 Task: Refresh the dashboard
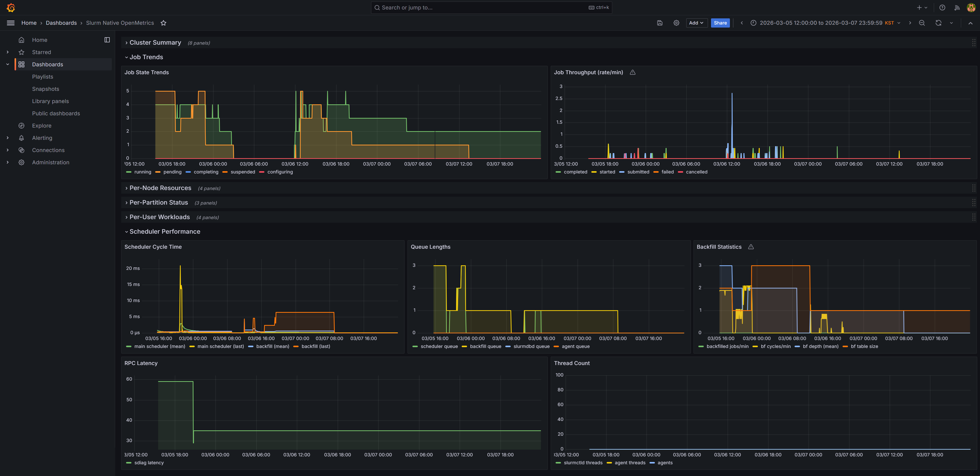[938, 23]
